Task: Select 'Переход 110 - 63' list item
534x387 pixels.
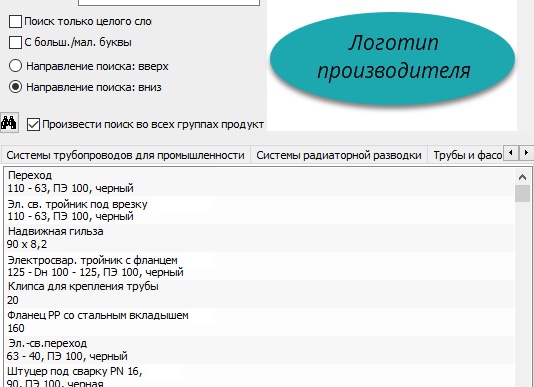Action: tap(260, 182)
